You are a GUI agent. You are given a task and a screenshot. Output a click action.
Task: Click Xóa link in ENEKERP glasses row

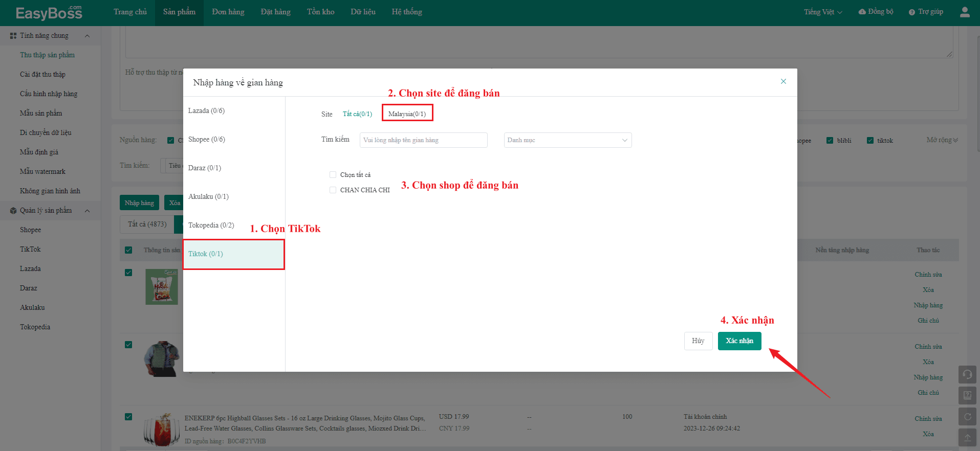point(928,434)
